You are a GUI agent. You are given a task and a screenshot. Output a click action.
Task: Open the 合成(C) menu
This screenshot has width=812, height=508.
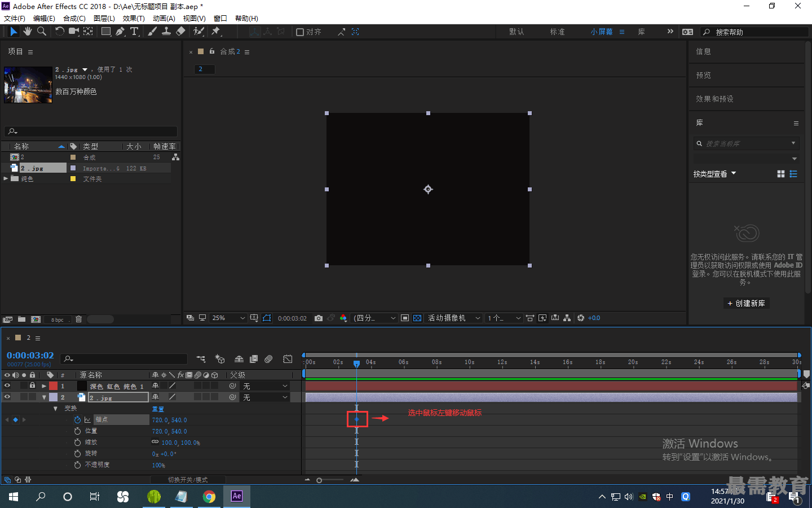[74, 18]
